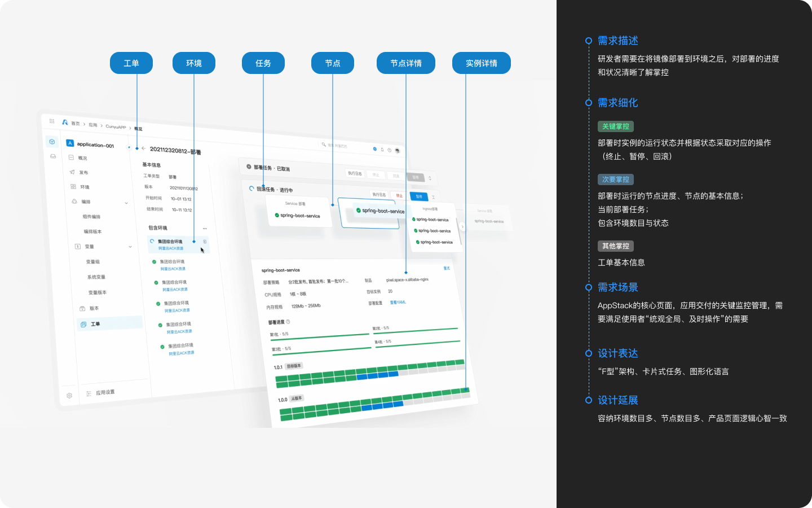The height and width of the screenshot is (508, 812).
Task: Click the AppStack logo next to 首页
Action: [65, 122]
